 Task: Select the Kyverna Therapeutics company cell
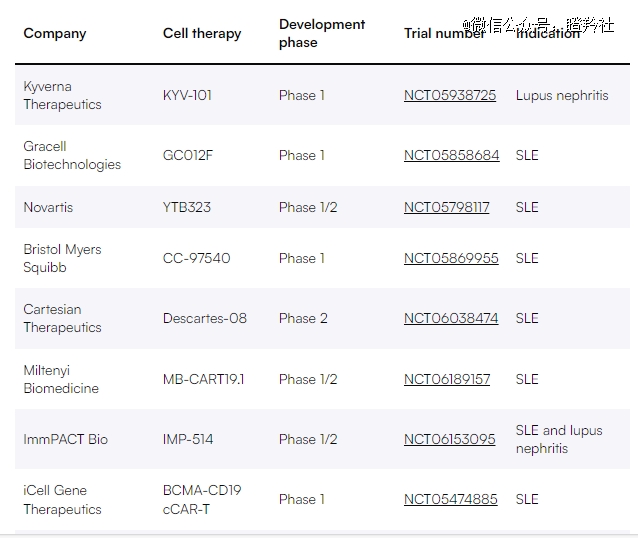point(62,95)
